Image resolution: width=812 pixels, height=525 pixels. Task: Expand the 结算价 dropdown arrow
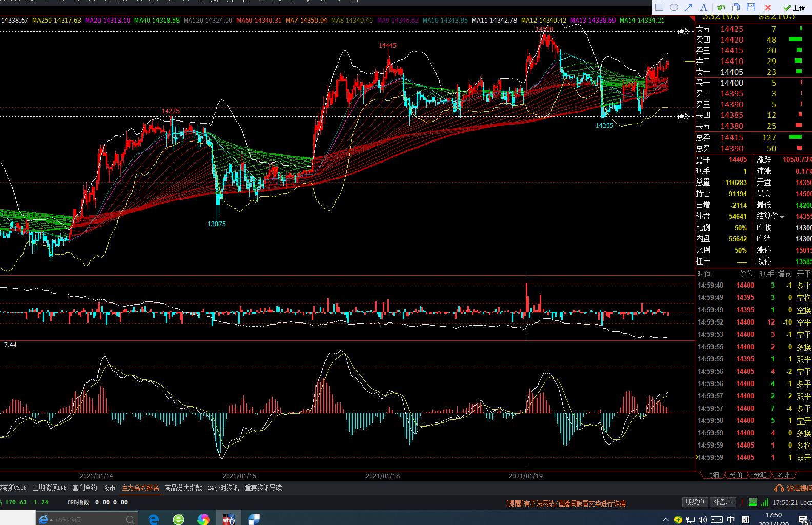point(782,217)
